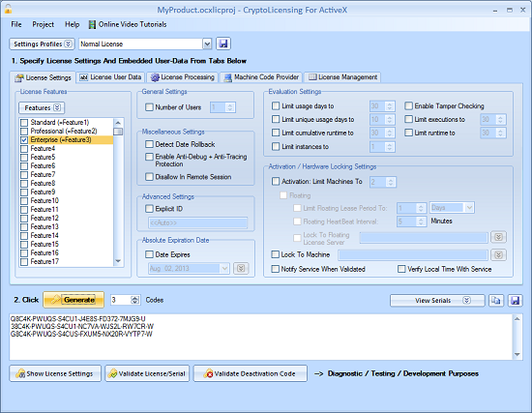Click the Floating License Server chevron button

click(498, 237)
